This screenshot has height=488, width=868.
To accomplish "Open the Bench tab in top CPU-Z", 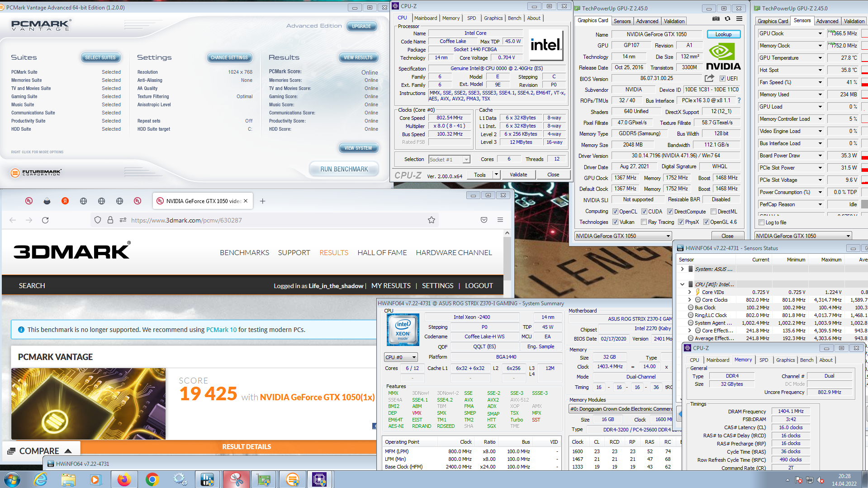I will click(514, 18).
